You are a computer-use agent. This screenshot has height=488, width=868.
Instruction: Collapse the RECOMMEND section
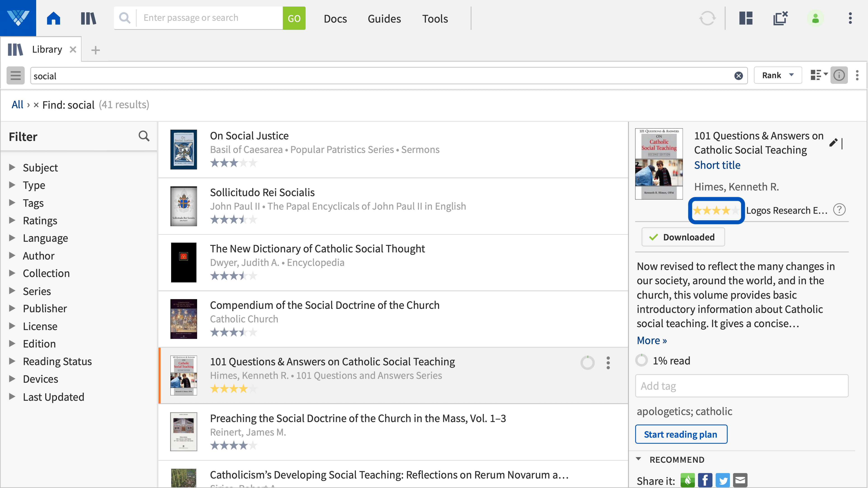(x=638, y=459)
